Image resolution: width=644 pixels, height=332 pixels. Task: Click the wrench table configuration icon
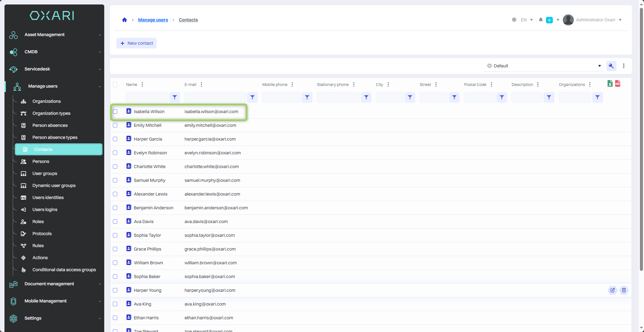pyautogui.click(x=611, y=66)
